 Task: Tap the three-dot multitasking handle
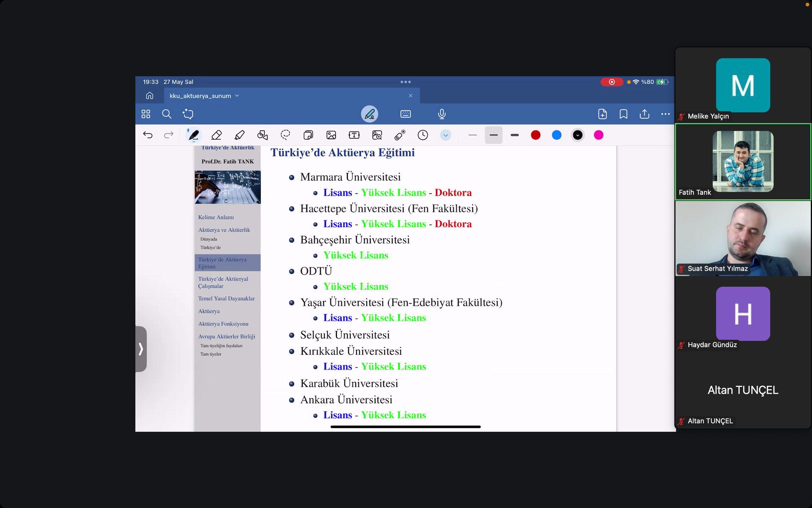coord(406,82)
